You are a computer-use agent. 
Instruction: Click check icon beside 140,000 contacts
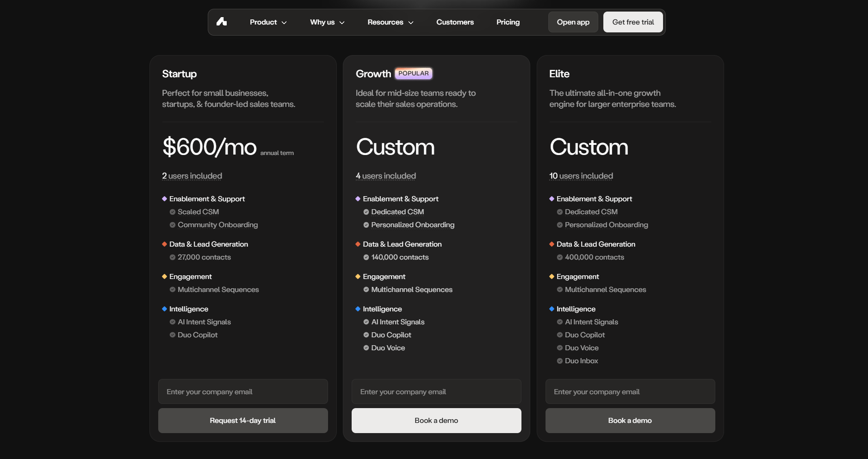click(366, 257)
